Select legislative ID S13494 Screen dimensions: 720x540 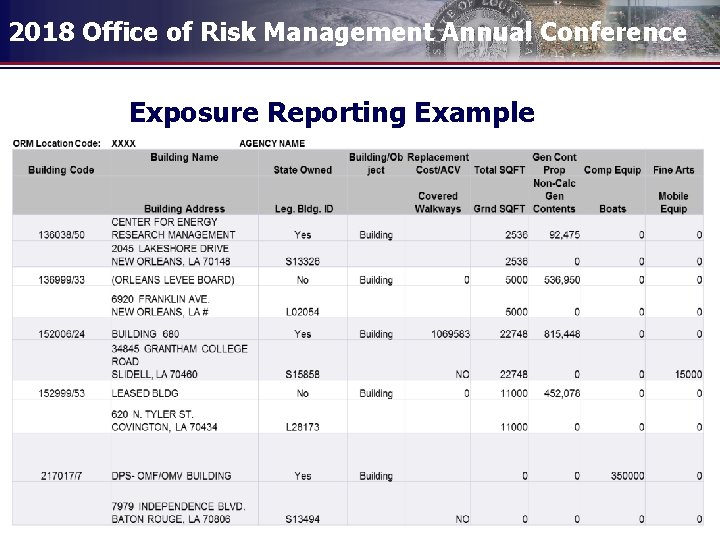click(302, 519)
